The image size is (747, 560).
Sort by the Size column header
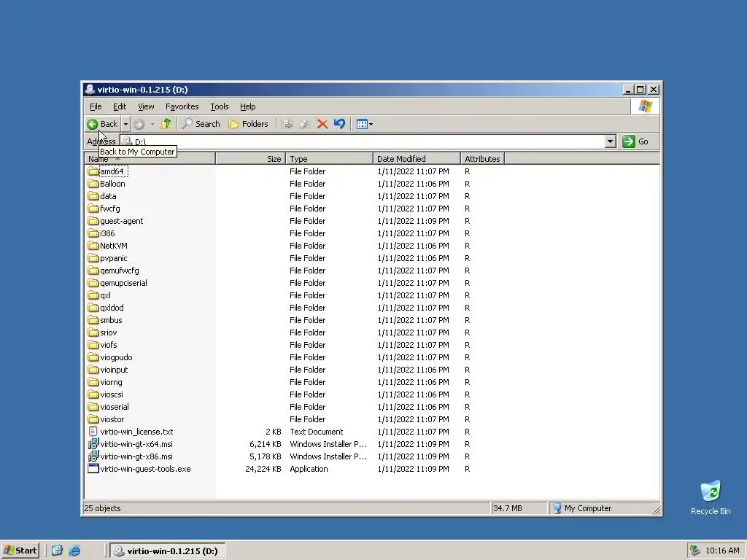click(x=251, y=159)
